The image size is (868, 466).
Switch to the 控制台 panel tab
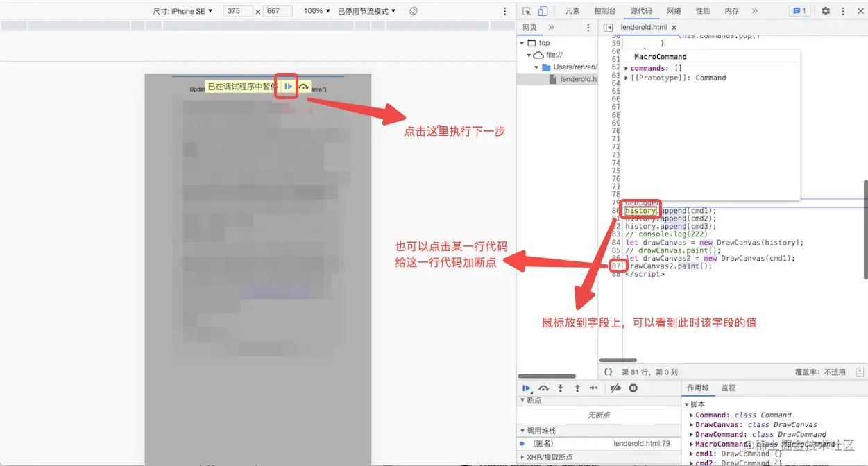(x=605, y=11)
